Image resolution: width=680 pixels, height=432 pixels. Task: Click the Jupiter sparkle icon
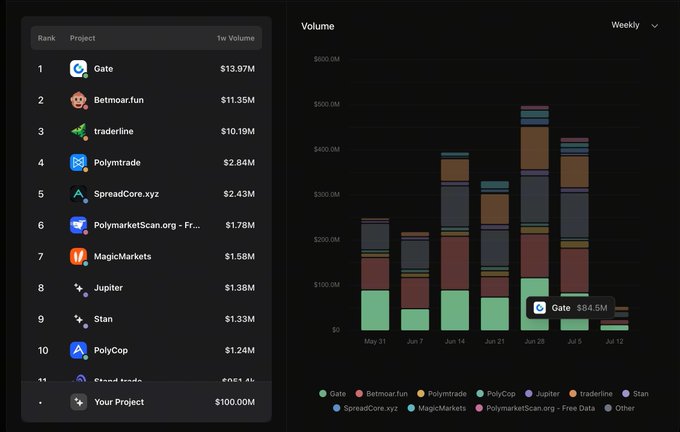78,288
